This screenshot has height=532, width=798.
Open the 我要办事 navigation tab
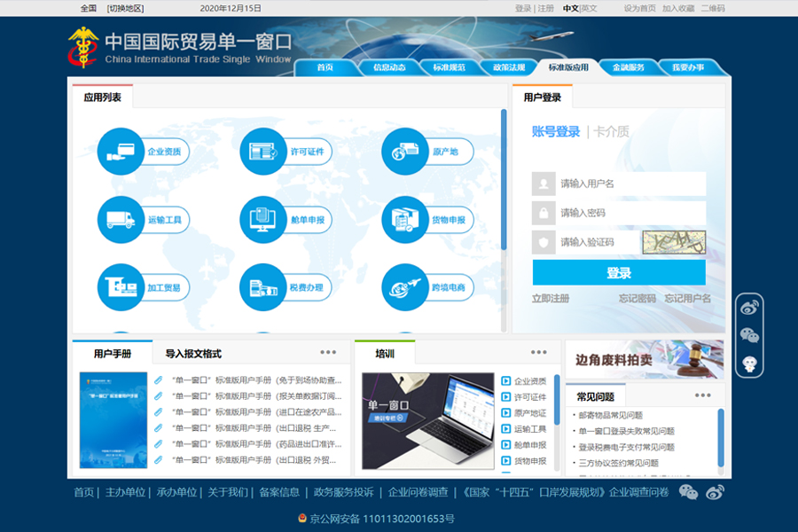coord(688,67)
